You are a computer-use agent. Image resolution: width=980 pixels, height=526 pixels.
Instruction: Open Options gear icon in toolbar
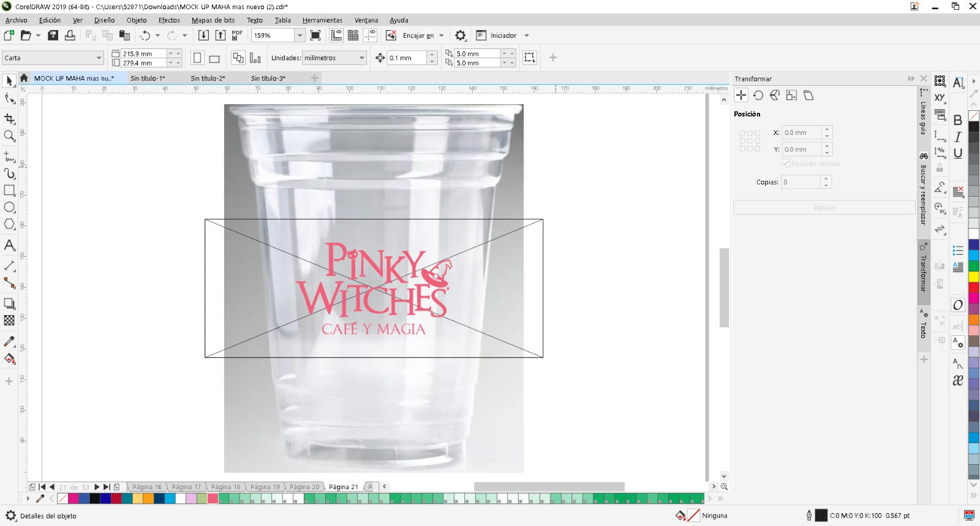[x=461, y=36]
